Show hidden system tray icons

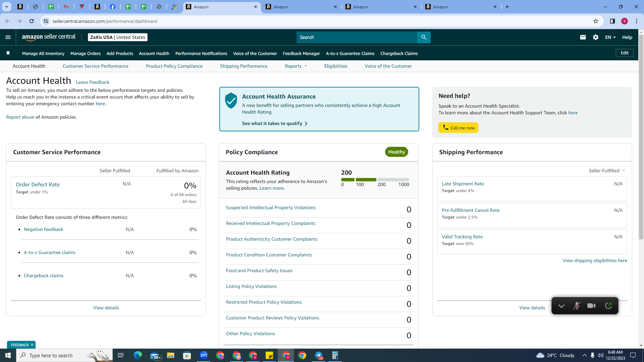[585, 355]
